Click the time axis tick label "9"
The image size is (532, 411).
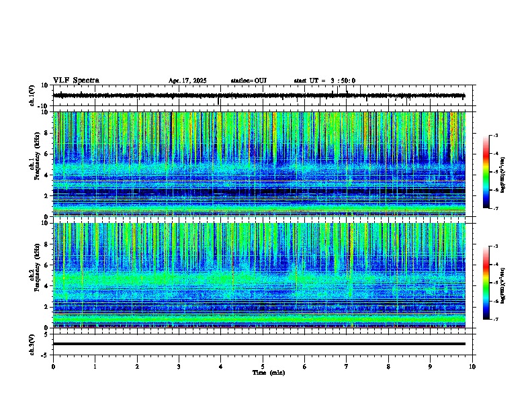(x=430, y=367)
